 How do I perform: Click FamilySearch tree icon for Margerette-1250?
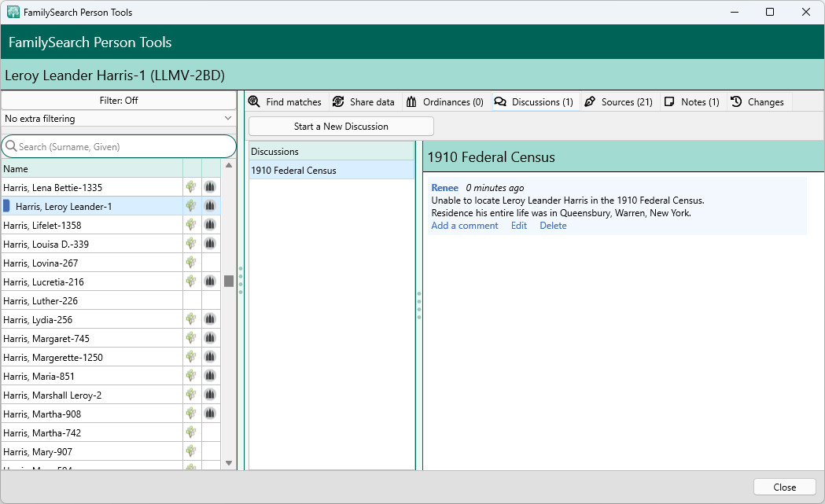[x=191, y=357]
